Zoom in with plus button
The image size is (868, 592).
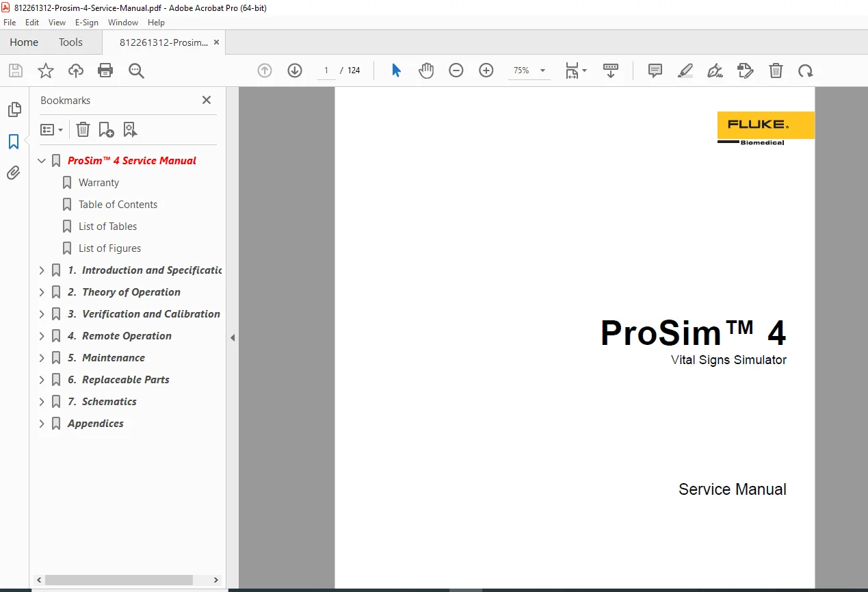[486, 70]
